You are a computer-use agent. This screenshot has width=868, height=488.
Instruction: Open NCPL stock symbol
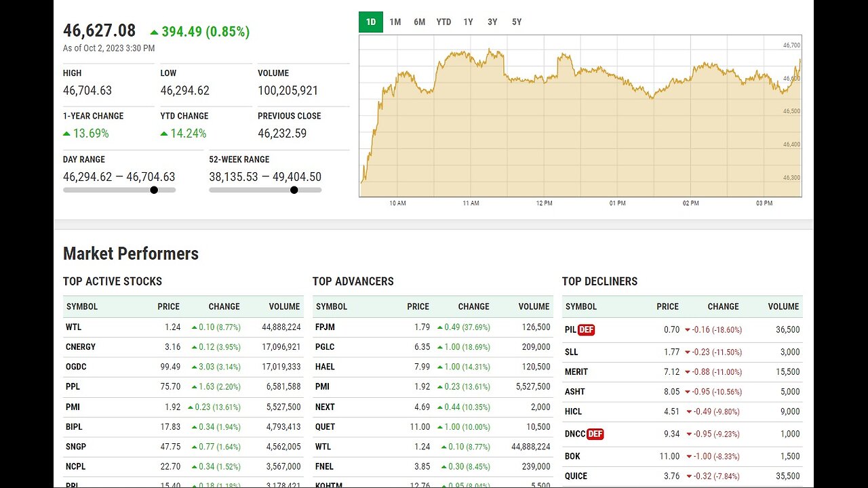click(x=76, y=466)
